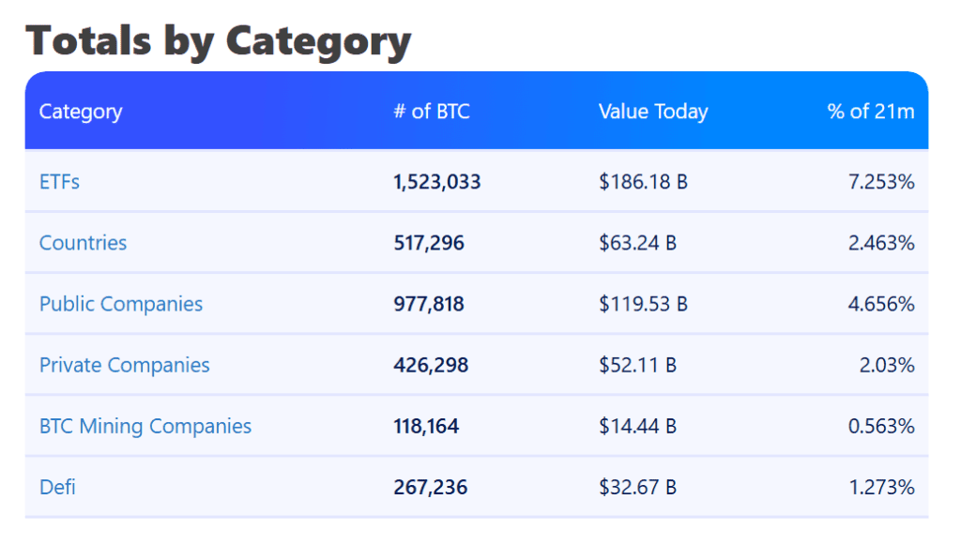Click the Totals by Category heading
Screen dimensions: 961x560
pyautogui.click(x=219, y=41)
